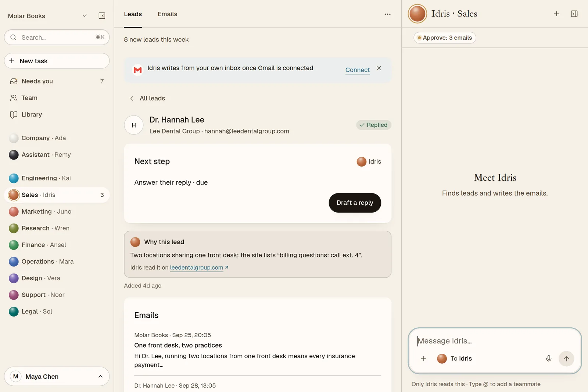Add attachment with plus in message box
This screenshot has height=392, width=588.
pos(423,359)
